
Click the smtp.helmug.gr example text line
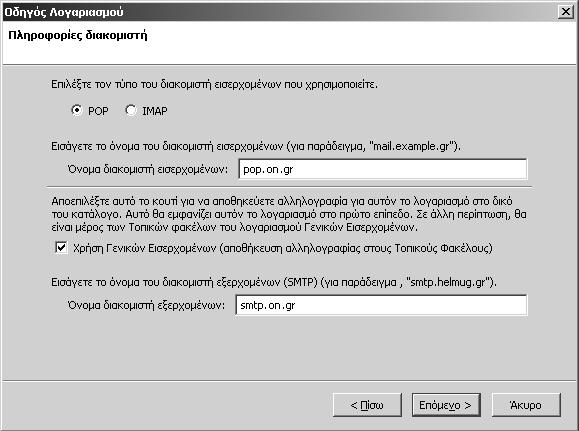(x=274, y=283)
